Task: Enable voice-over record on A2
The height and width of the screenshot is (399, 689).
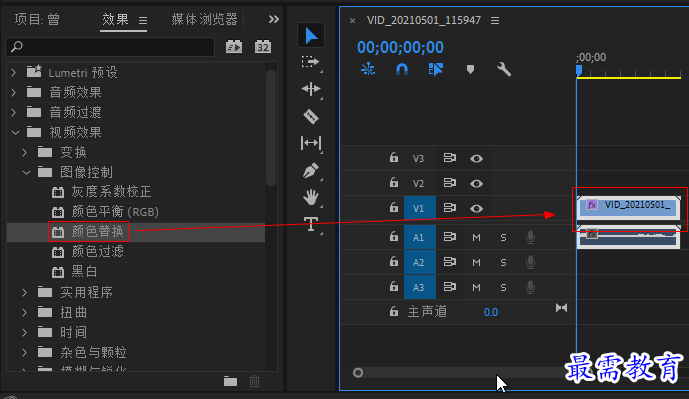Action: 530,262
